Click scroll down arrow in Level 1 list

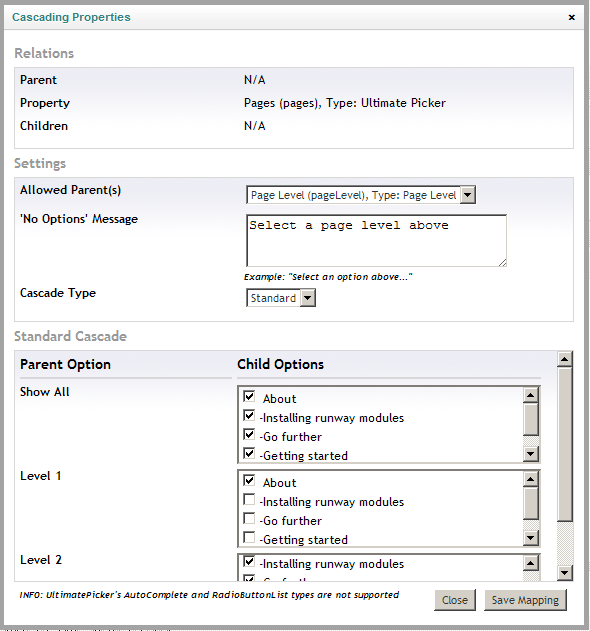(530, 538)
